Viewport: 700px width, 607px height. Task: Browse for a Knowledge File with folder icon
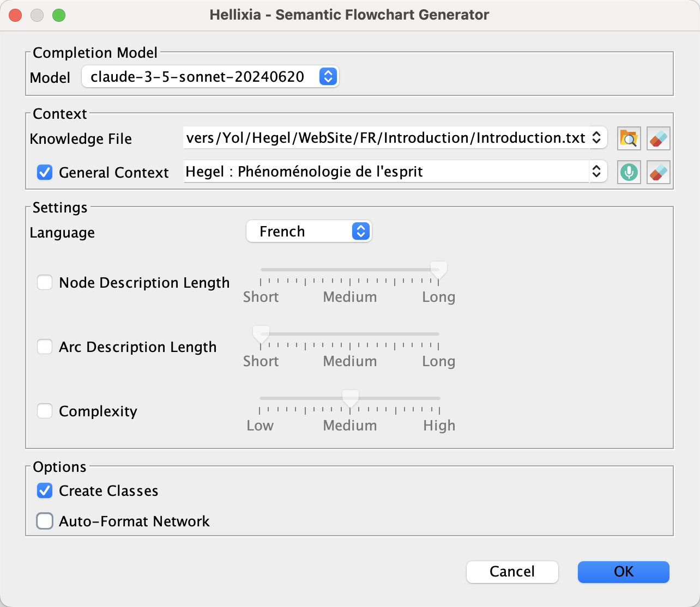(629, 138)
